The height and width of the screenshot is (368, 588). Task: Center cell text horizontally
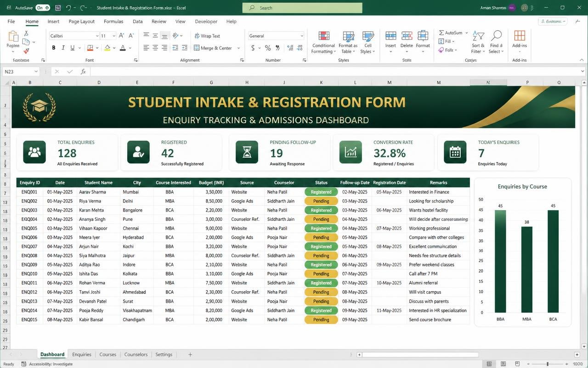156,48
